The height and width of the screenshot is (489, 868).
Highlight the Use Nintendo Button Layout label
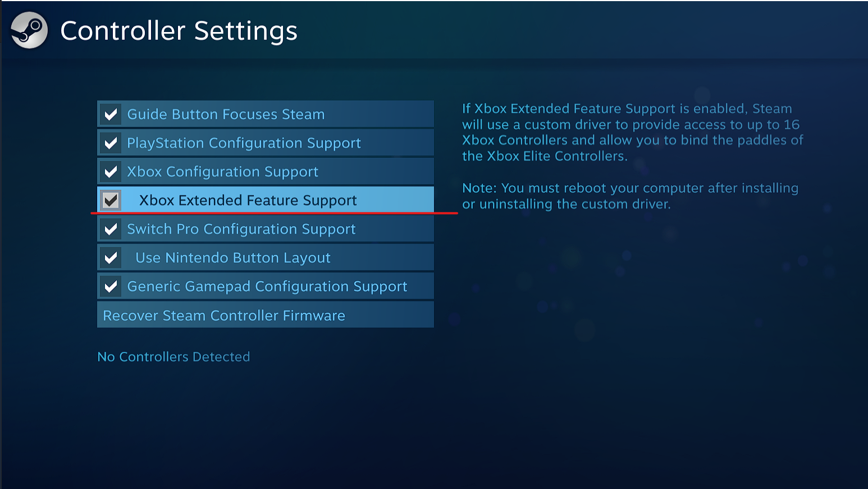coord(233,258)
